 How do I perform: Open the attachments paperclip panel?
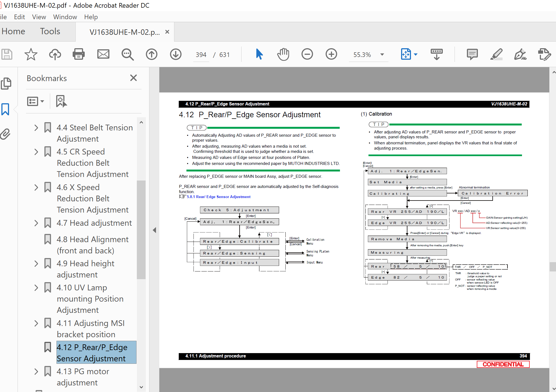click(x=5, y=134)
